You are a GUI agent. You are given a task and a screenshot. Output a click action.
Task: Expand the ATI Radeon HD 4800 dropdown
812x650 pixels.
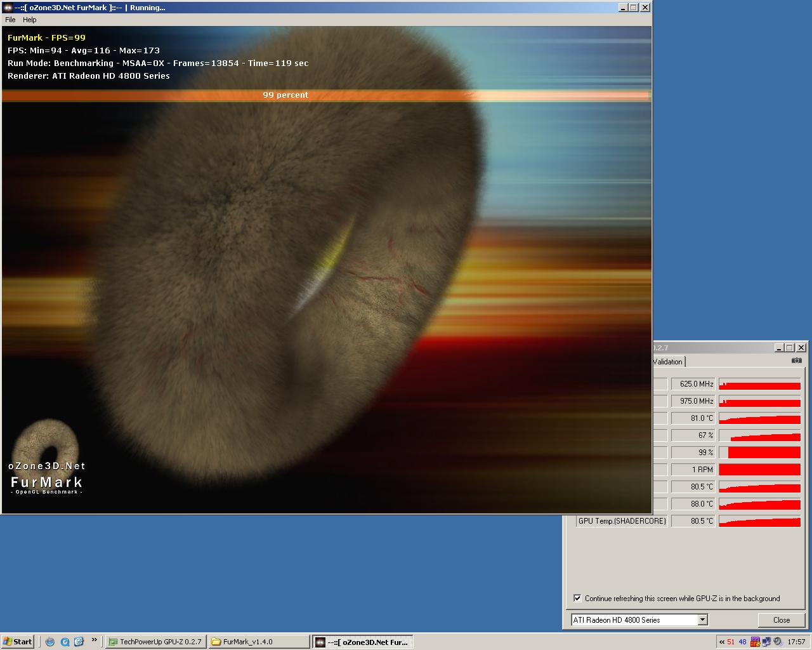point(702,620)
